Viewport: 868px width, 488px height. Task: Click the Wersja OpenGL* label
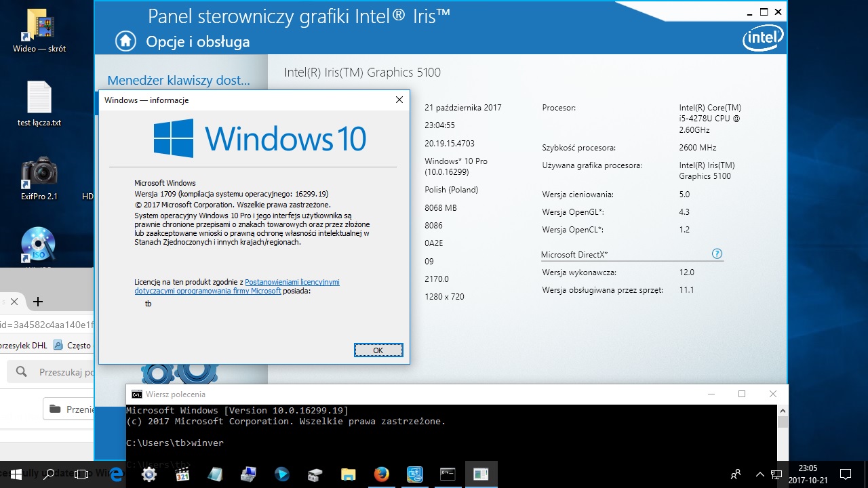pyautogui.click(x=573, y=212)
